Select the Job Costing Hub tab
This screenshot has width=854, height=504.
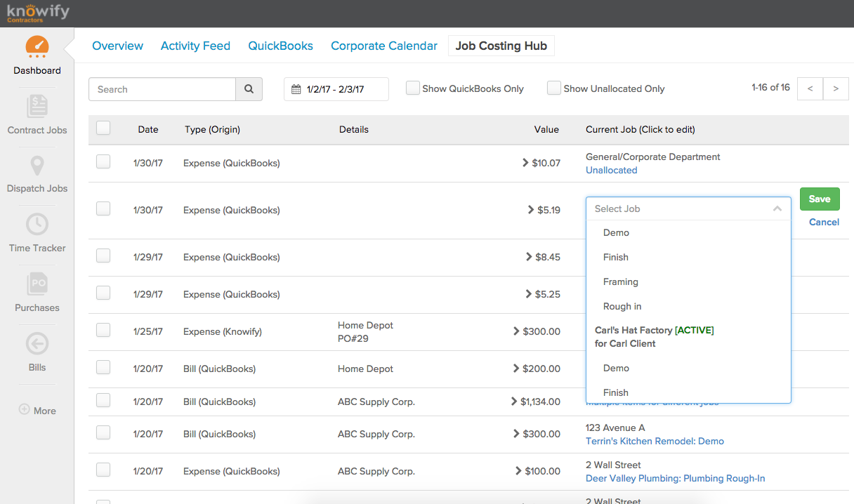[501, 46]
